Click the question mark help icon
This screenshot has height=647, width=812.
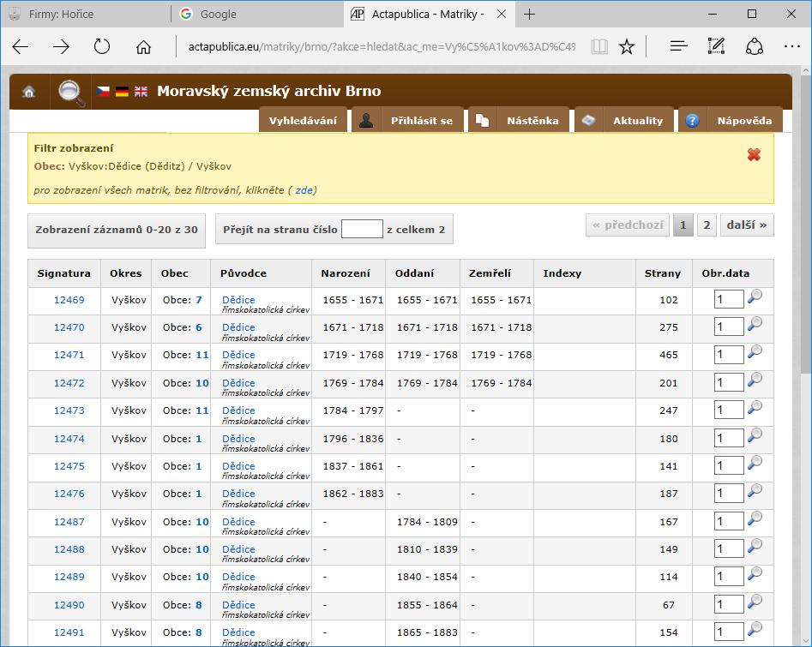click(692, 121)
